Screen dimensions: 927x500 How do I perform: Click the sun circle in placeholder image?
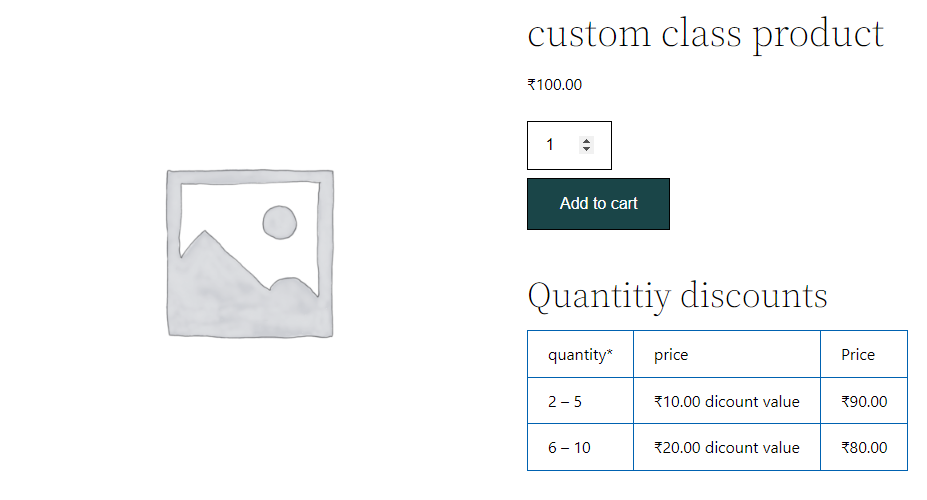[280, 222]
